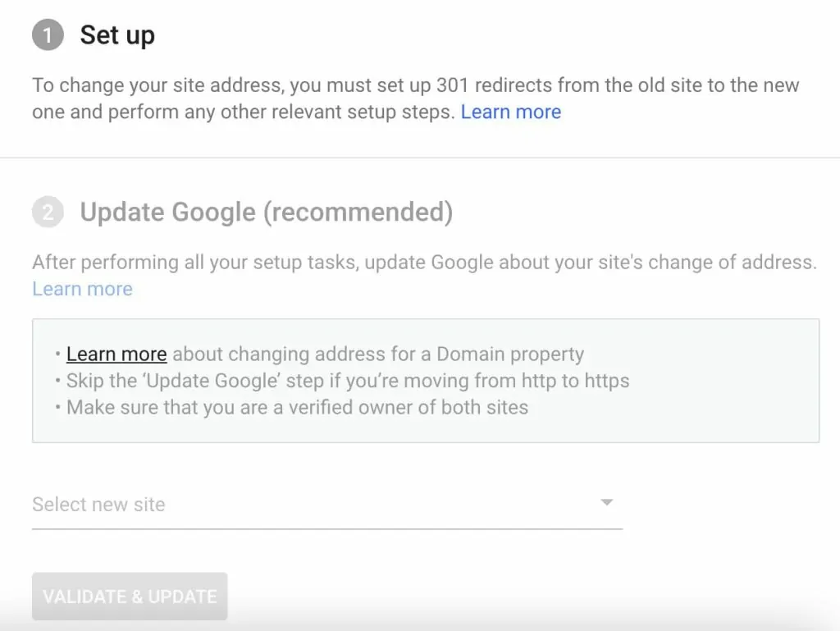The height and width of the screenshot is (631, 840).
Task: Click the bullet dot before 'Skip the'
Action: pyautogui.click(x=57, y=381)
